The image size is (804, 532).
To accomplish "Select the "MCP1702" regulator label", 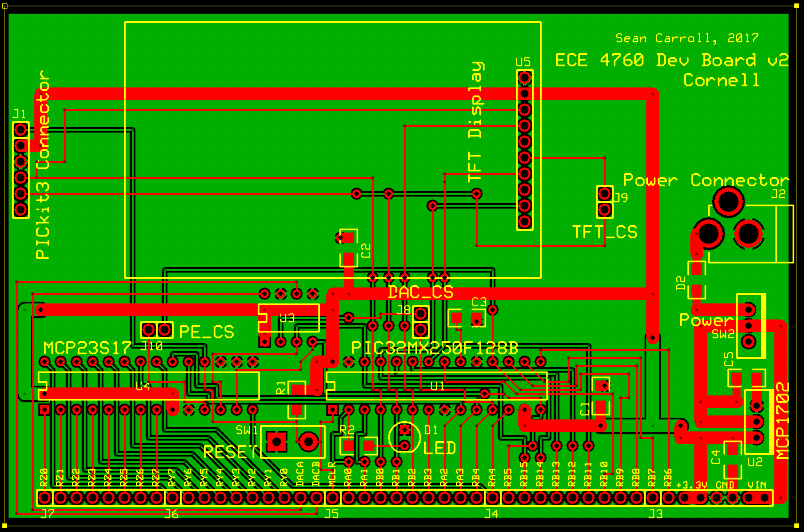I will (782, 420).
